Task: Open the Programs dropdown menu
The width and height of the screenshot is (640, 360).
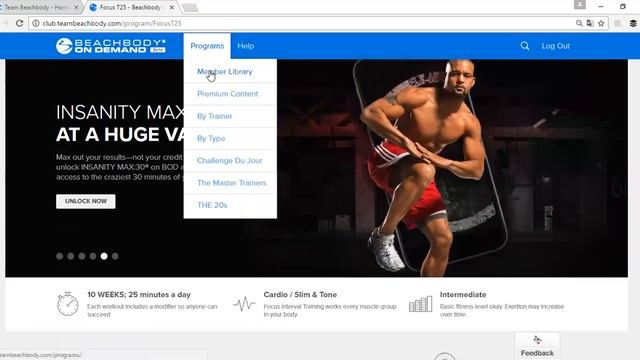Action: [x=207, y=46]
